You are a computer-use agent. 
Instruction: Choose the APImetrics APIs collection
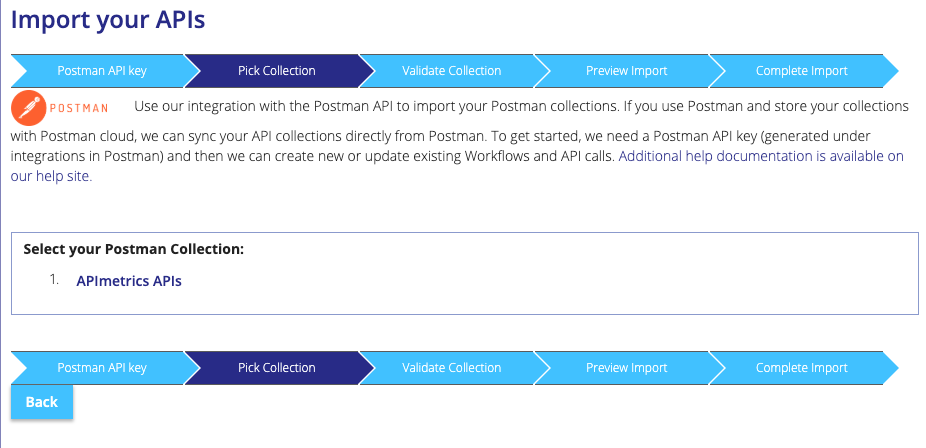129,281
